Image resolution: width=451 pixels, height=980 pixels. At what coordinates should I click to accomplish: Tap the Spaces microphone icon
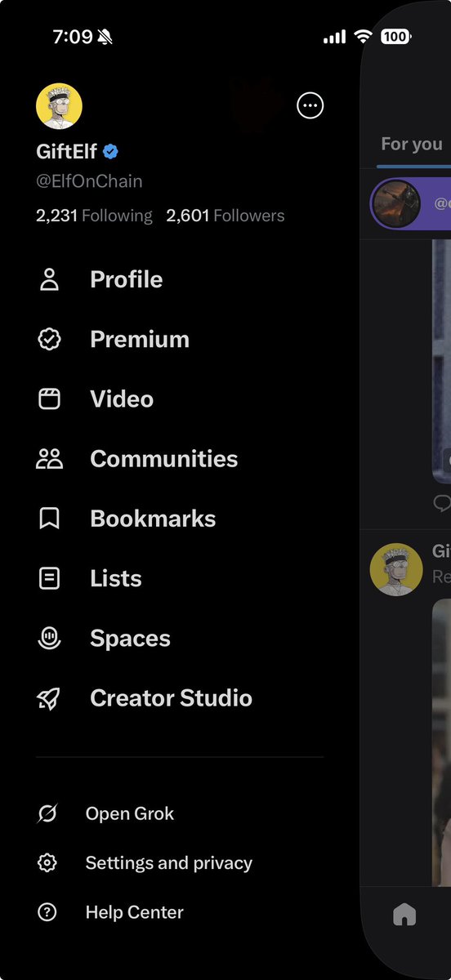pos(50,638)
